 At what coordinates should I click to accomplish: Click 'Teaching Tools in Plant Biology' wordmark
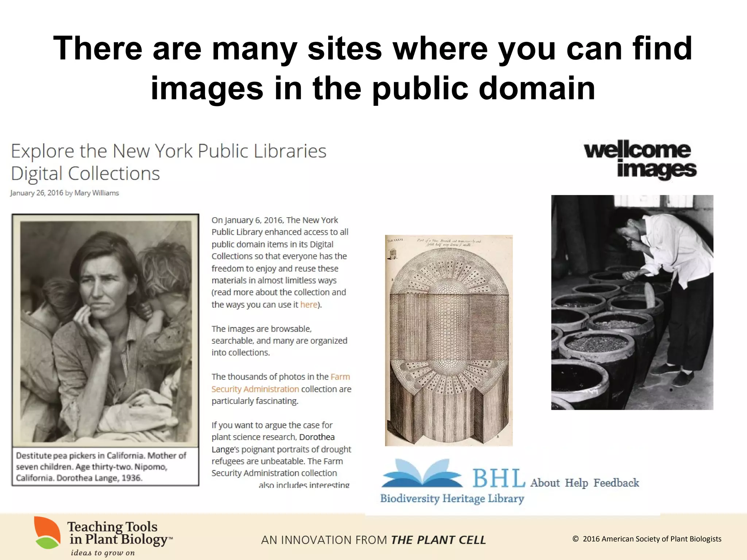click(x=119, y=533)
